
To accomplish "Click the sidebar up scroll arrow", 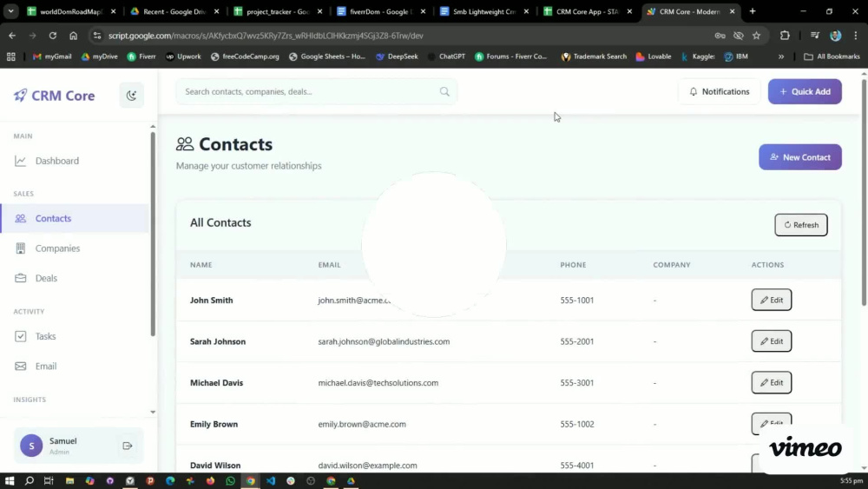I will [153, 127].
